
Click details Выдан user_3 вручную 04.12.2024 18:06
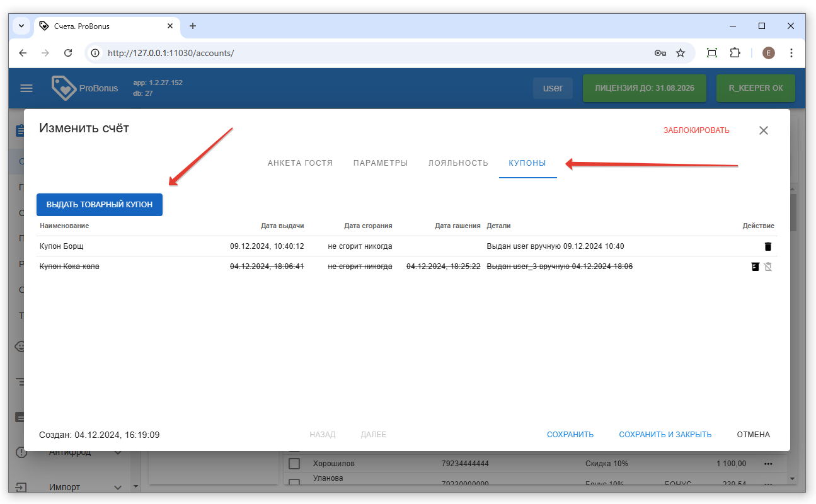click(x=560, y=266)
